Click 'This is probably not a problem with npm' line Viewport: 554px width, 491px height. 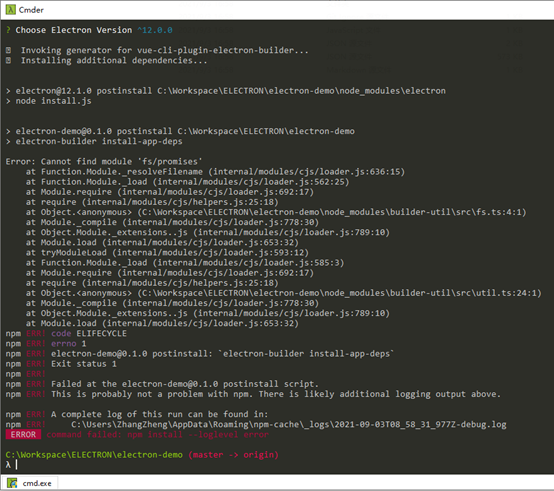click(253, 394)
